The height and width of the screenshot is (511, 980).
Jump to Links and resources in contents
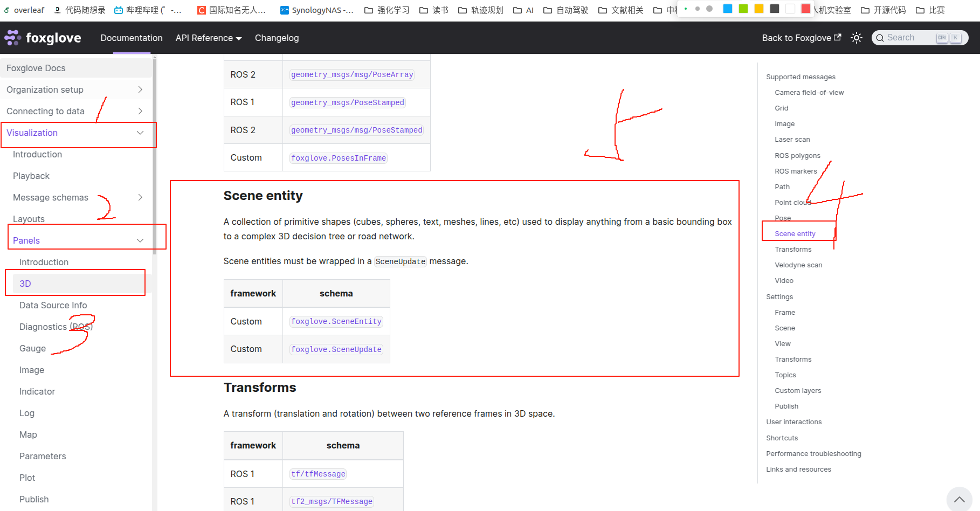coord(798,469)
